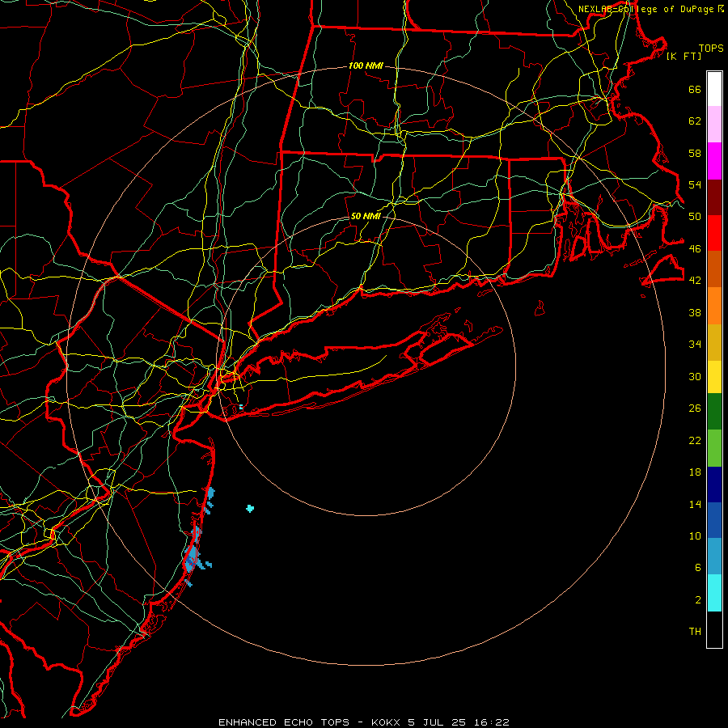Click the "42" legend value
This screenshot has width=728, height=728.
click(695, 280)
